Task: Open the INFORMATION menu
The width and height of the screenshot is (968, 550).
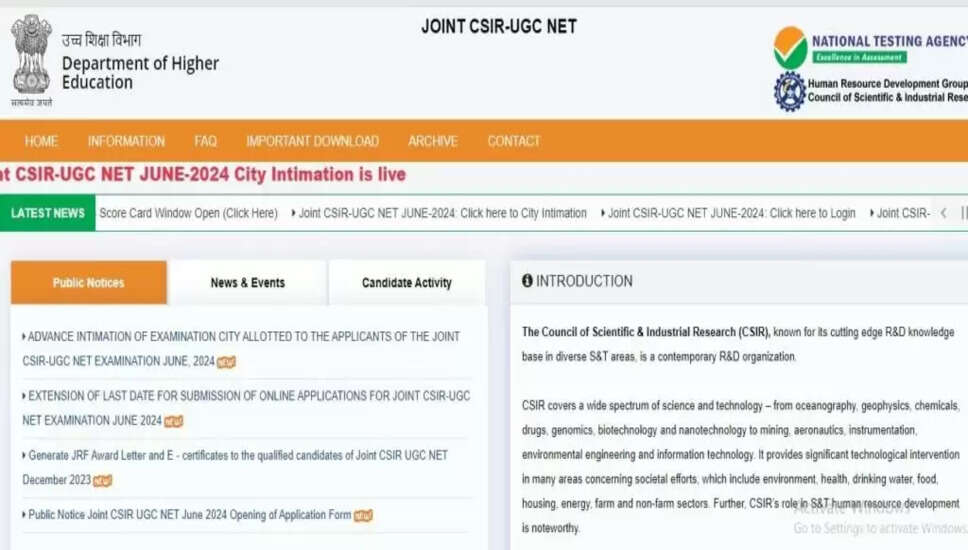Action: coord(126,141)
